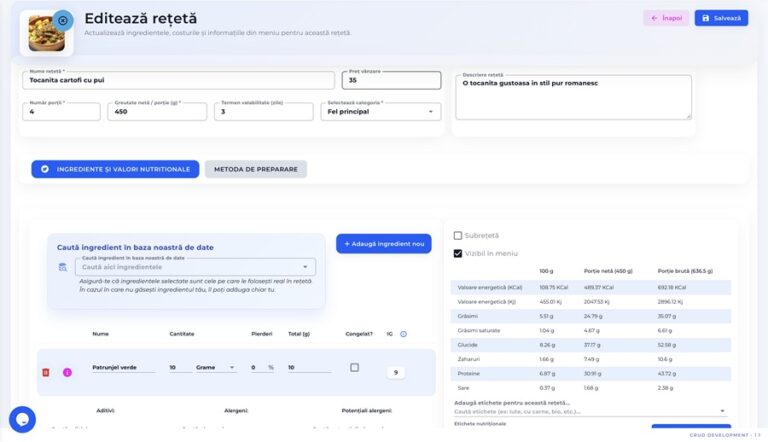Click the magenta info icon beside Patrunjel verde

tap(68, 372)
